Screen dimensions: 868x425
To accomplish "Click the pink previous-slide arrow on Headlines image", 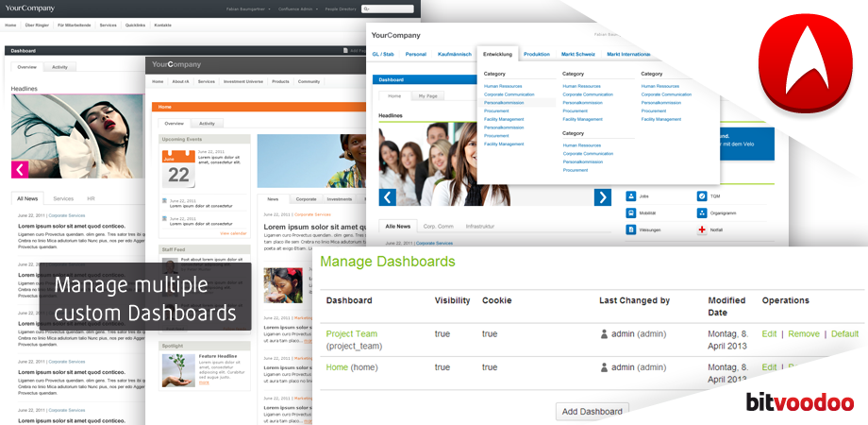I will point(20,169).
